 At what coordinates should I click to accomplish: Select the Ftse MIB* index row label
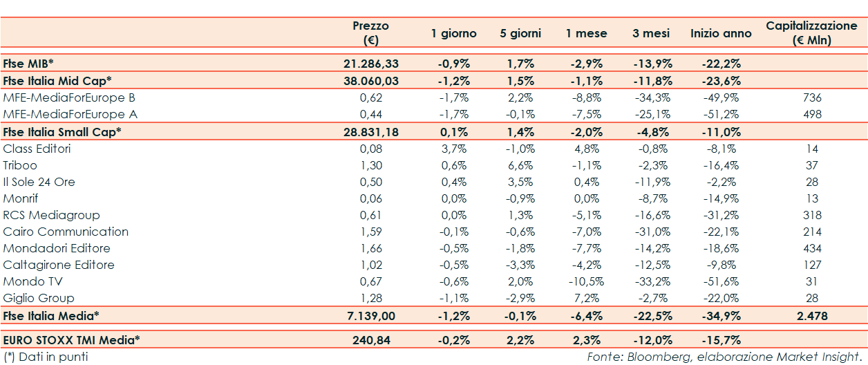click(30, 64)
